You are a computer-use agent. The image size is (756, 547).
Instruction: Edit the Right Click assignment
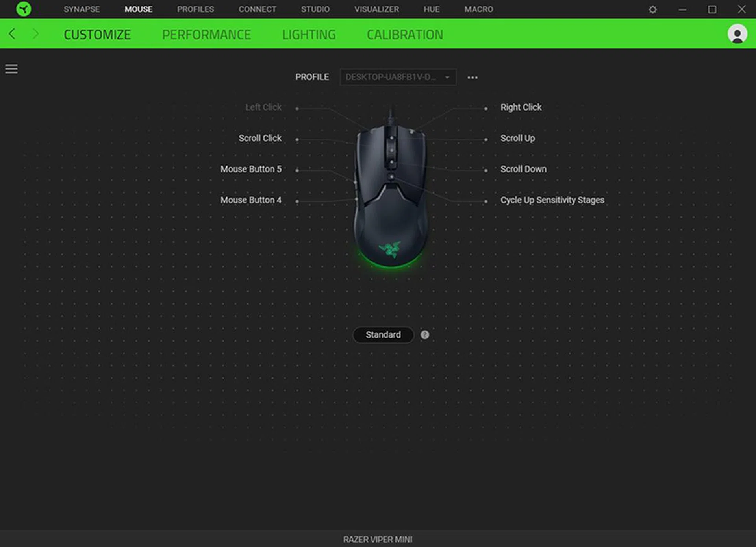pos(521,107)
